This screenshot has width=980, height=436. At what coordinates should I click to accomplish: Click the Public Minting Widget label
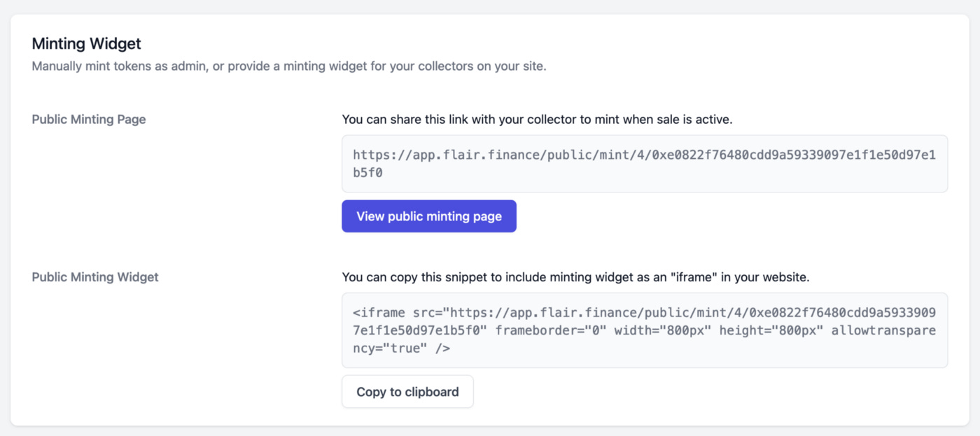(95, 277)
